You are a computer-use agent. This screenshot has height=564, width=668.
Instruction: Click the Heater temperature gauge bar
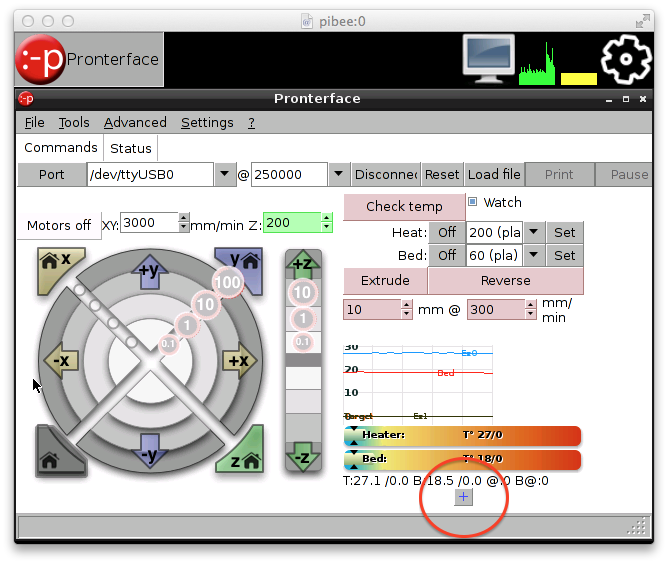click(x=462, y=435)
